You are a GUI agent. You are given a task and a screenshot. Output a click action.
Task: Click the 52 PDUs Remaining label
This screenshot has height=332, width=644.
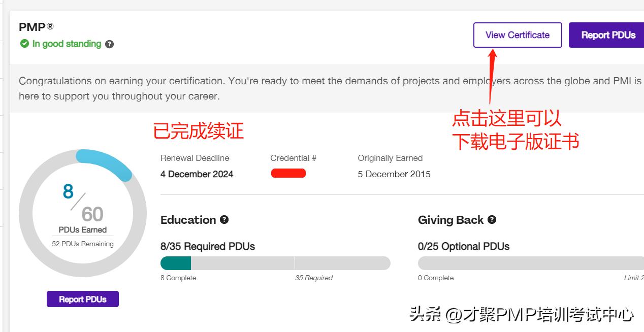click(82, 244)
